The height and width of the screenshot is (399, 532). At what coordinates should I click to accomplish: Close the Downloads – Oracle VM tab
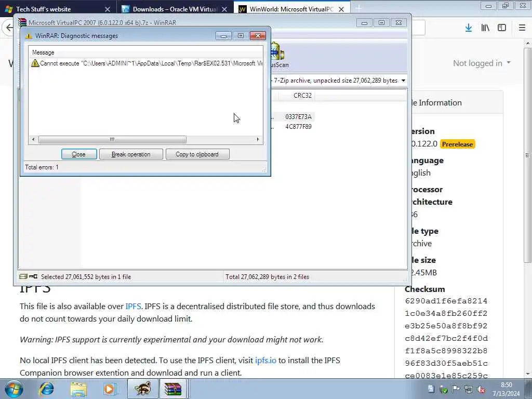tap(224, 9)
